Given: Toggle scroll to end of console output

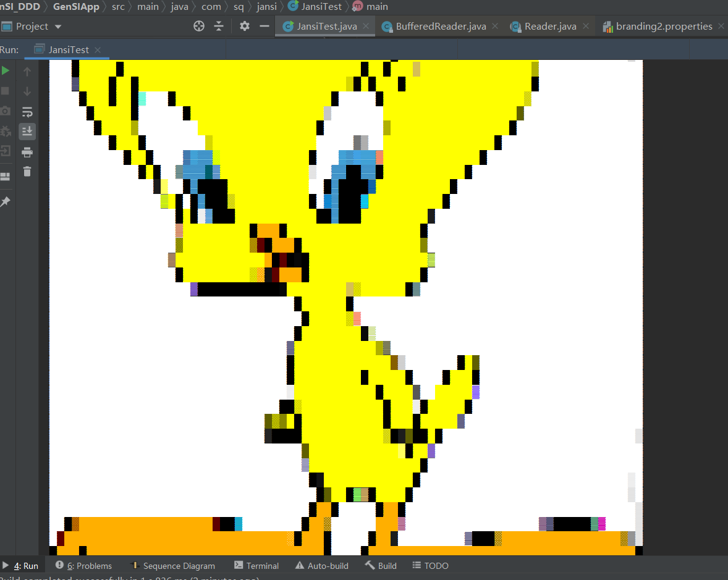Looking at the screenshot, I should point(27,132).
